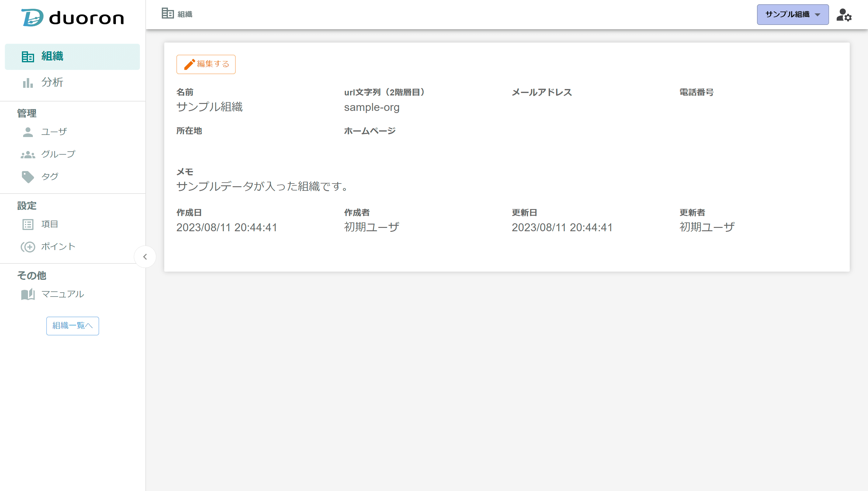Click the pencil icon on the edit button
The width and height of the screenshot is (868, 491).
(189, 64)
